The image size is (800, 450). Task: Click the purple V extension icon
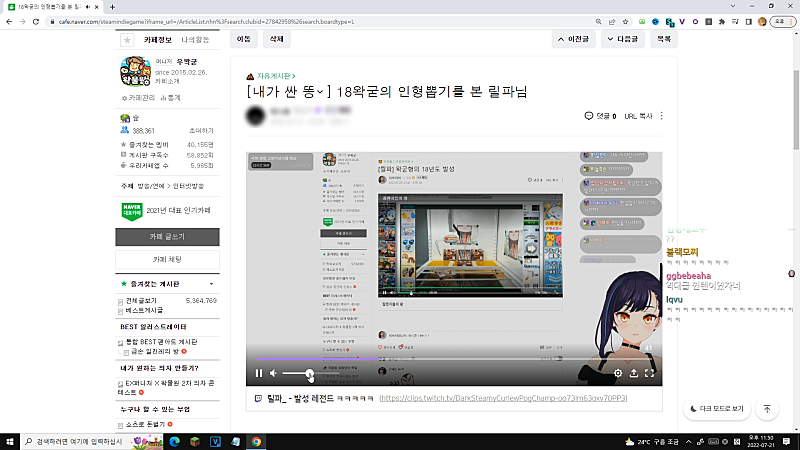coord(682,22)
